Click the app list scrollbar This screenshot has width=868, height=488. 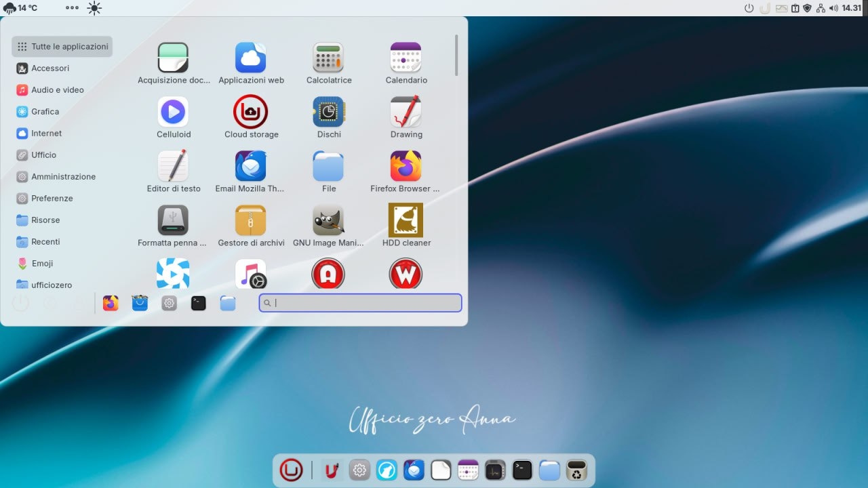pyautogui.click(x=456, y=56)
